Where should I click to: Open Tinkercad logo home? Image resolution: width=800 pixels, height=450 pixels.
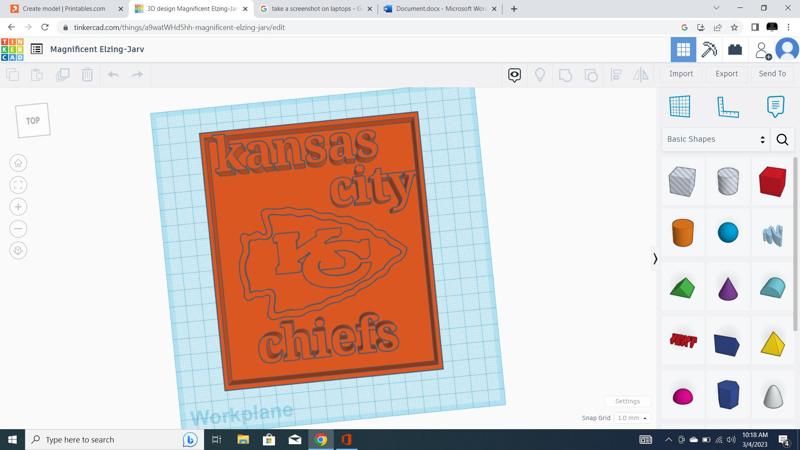point(12,49)
